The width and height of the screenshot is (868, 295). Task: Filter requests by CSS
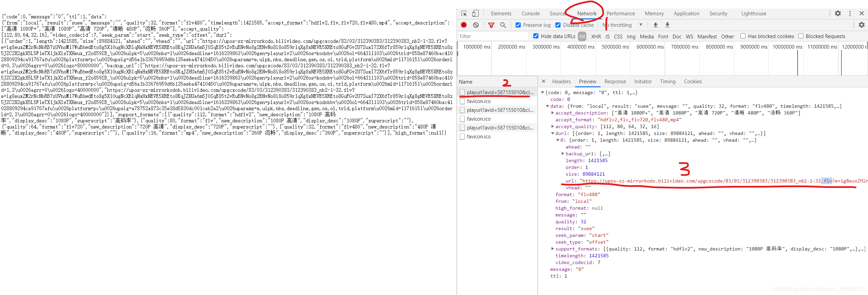pos(618,36)
